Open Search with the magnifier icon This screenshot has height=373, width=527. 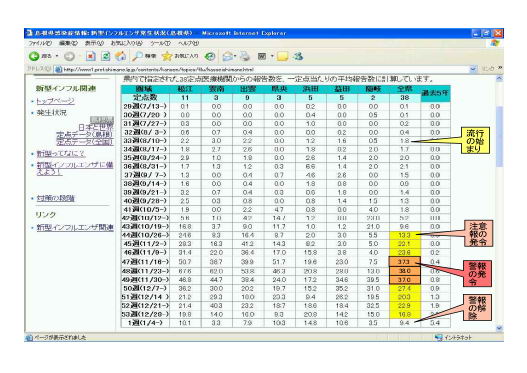137,56
